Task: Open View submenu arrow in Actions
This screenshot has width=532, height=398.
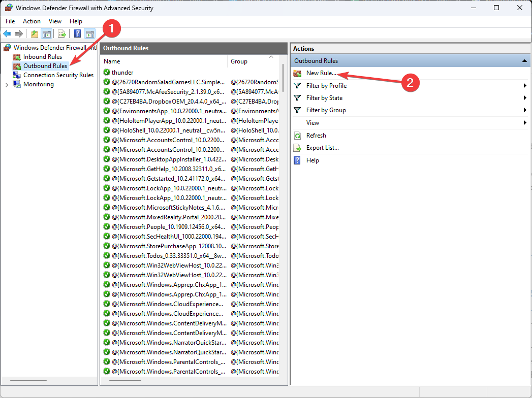Action: pyautogui.click(x=525, y=123)
